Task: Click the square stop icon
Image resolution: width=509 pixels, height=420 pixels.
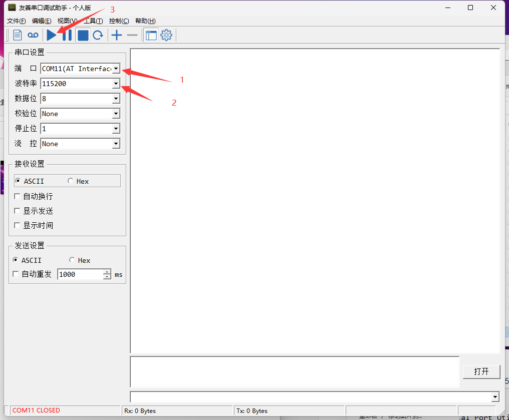Action: pyautogui.click(x=83, y=35)
